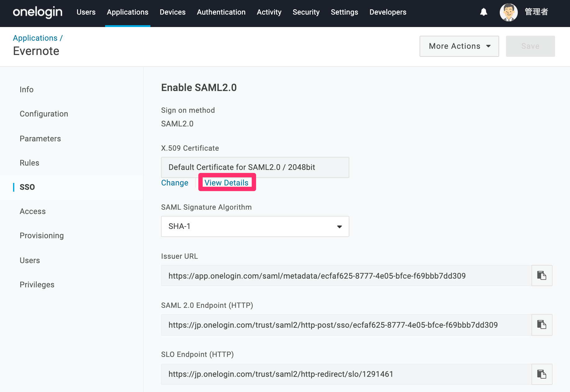Open the Users top menu
This screenshot has height=392, width=570.
pos(86,12)
